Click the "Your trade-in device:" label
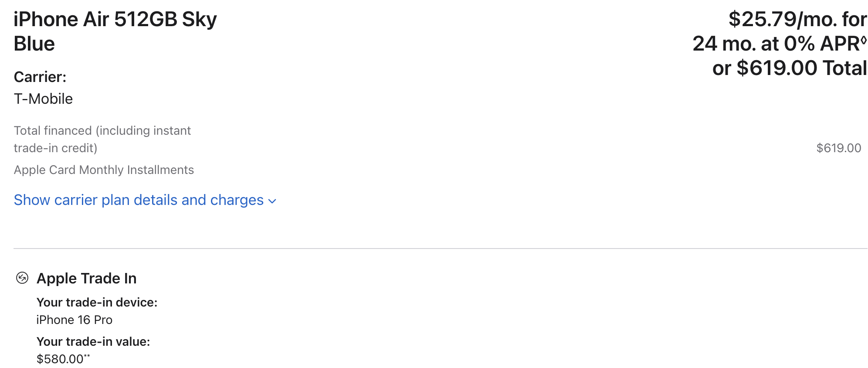 coord(97,302)
